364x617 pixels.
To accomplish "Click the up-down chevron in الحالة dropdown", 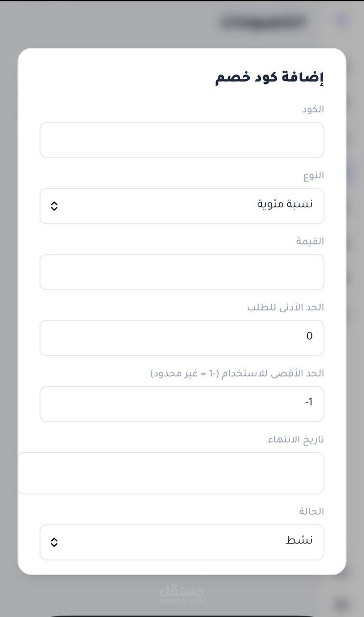I will tap(54, 542).
